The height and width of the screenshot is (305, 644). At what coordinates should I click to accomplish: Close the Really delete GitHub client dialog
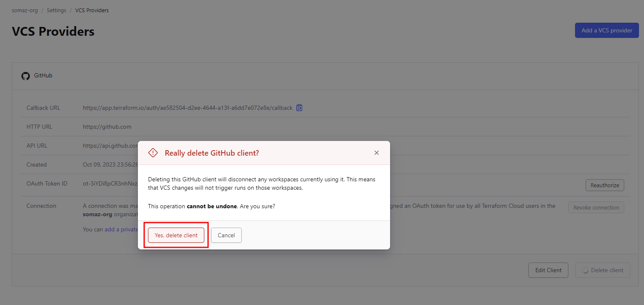[x=377, y=153]
